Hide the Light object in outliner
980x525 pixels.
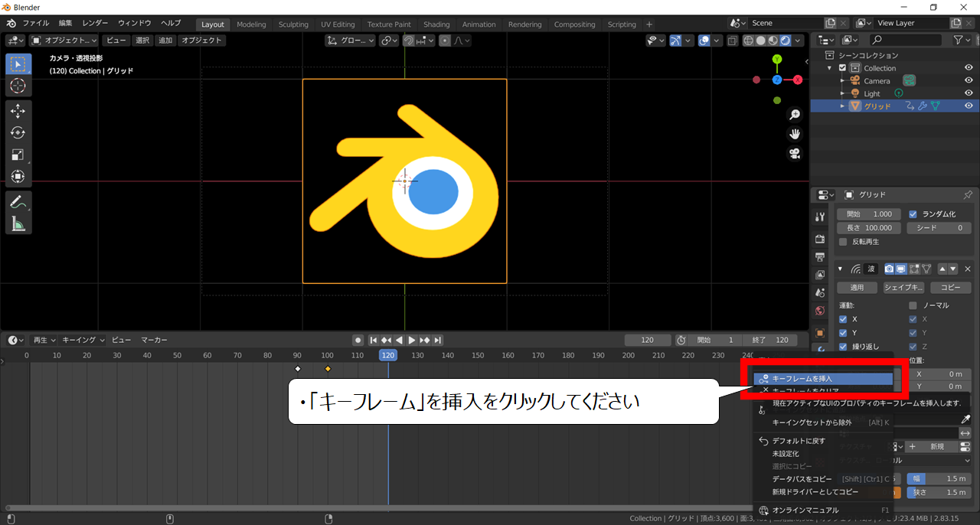(x=969, y=93)
